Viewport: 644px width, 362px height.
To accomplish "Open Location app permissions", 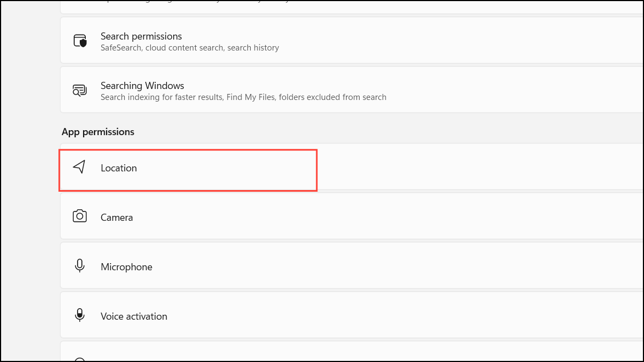I will (x=119, y=168).
